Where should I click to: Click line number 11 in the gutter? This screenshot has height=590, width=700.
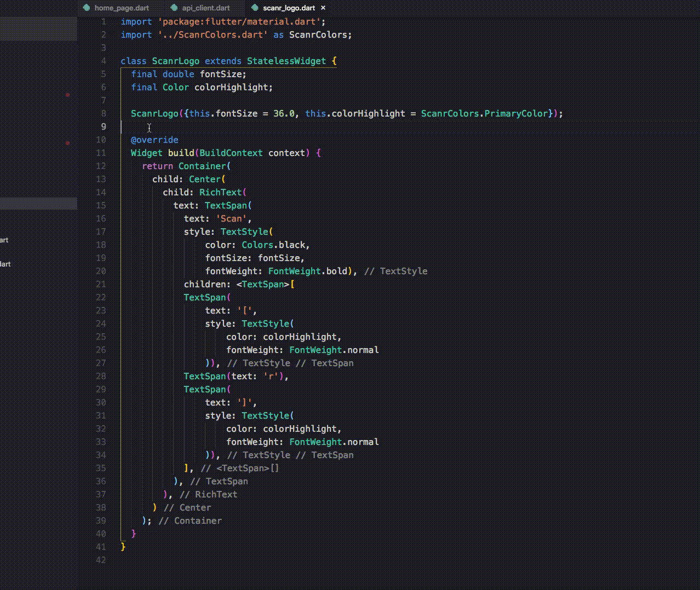101,153
